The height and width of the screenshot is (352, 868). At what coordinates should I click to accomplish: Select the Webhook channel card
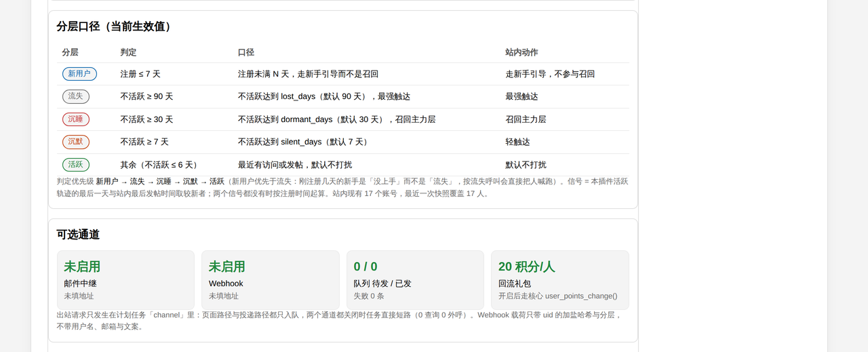270,280
